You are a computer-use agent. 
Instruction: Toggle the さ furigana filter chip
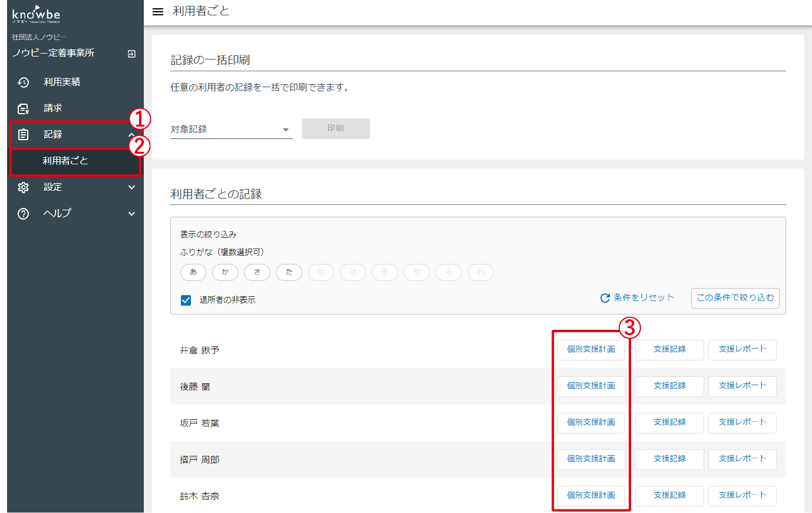(257, 272)
